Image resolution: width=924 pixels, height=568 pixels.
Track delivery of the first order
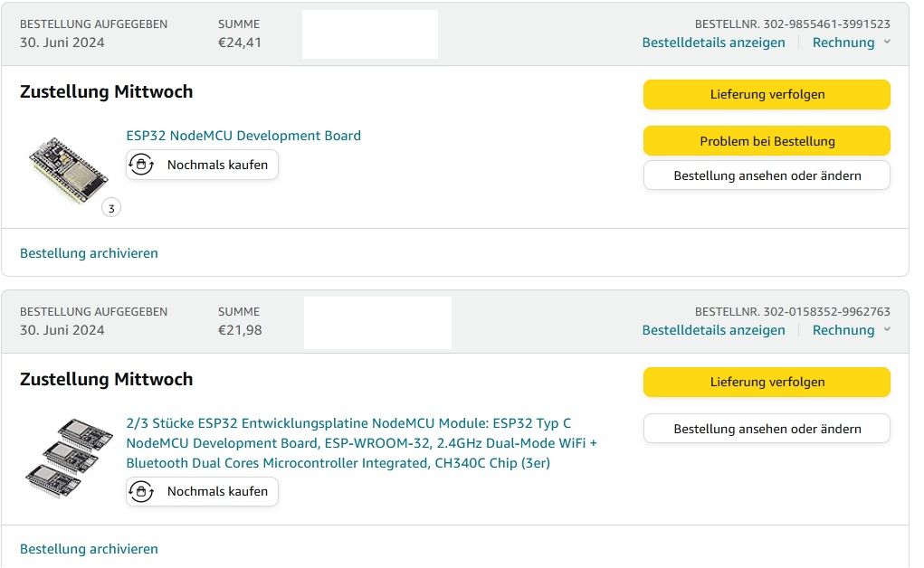(x=767, y=94)
